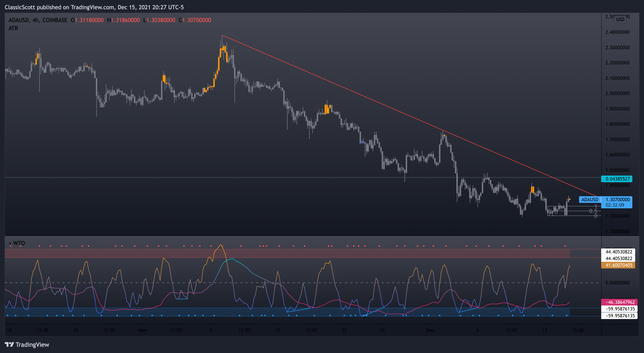Click the open value O1.31180000
644x353 pixels.
(x=87, y=20)
